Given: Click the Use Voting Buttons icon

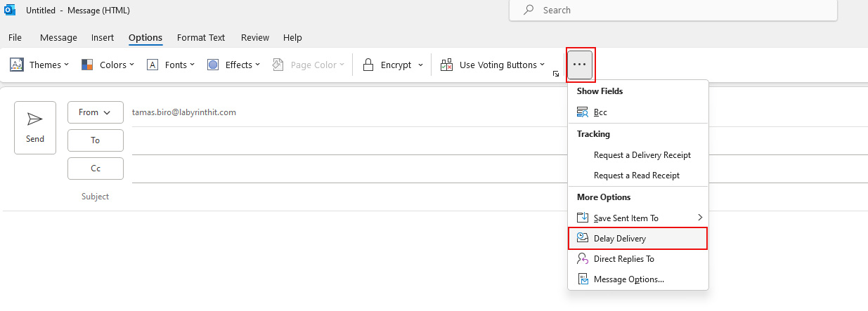Looking at the screenshot, I should pyautogui.click(x=446, y=65).
